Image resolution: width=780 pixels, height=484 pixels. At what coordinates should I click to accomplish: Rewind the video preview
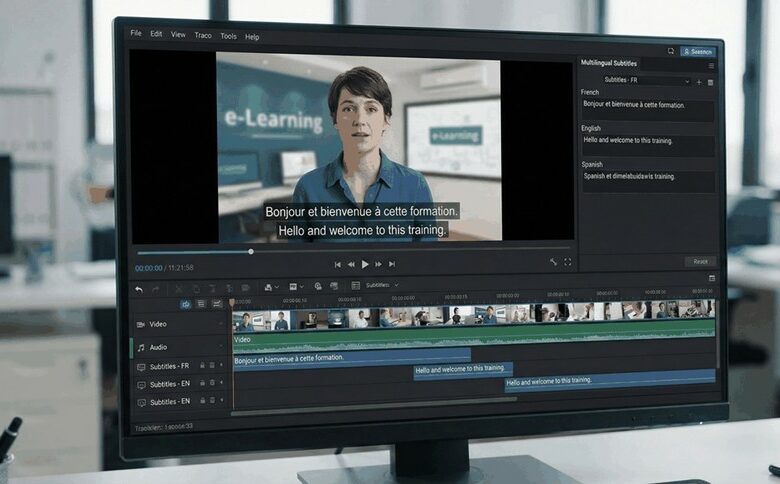(351, 265)
